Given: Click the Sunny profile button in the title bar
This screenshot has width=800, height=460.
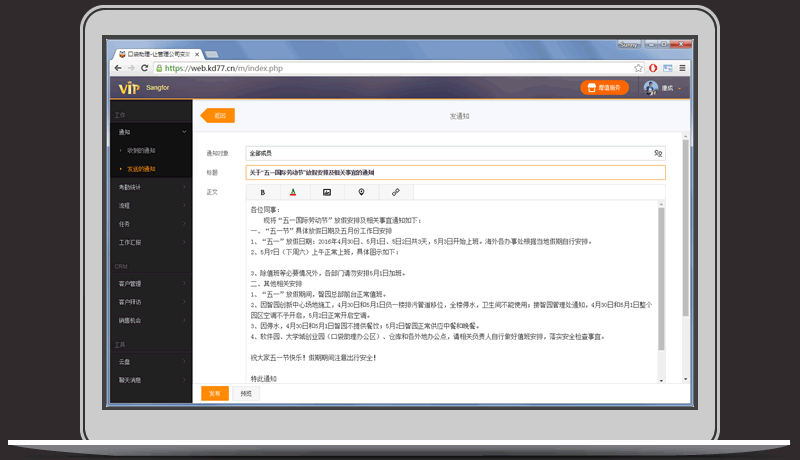Looking at the screenshot, I should pyautogui.click(x=629, y=44).
